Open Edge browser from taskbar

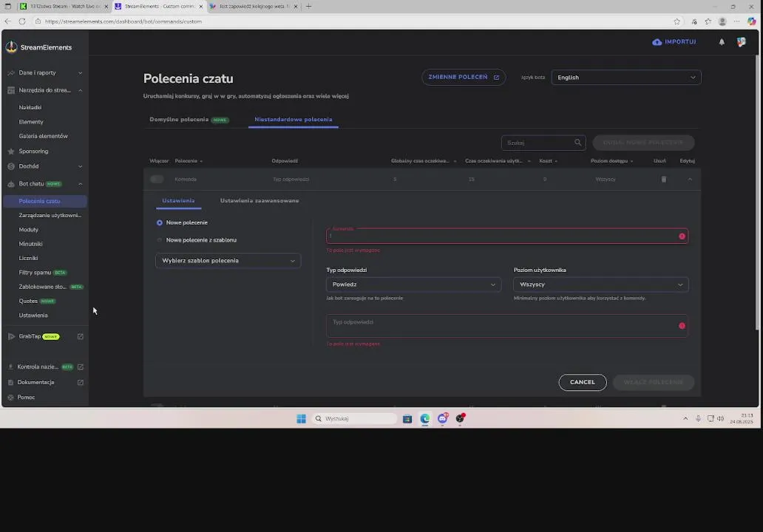click(425, 419)
